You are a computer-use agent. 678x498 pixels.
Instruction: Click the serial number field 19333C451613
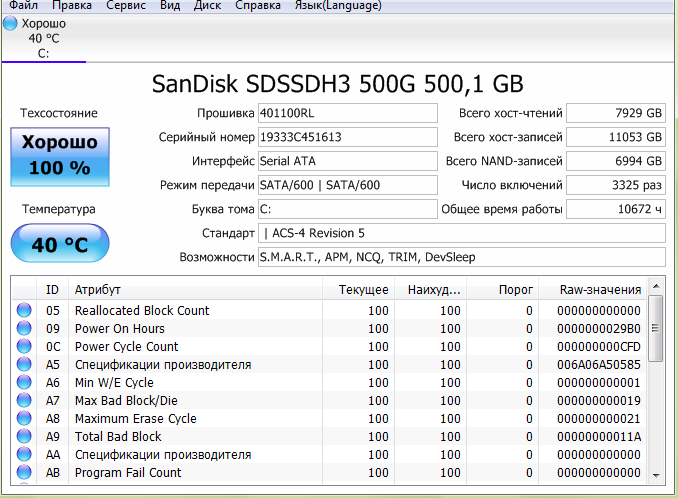[346, 136]
